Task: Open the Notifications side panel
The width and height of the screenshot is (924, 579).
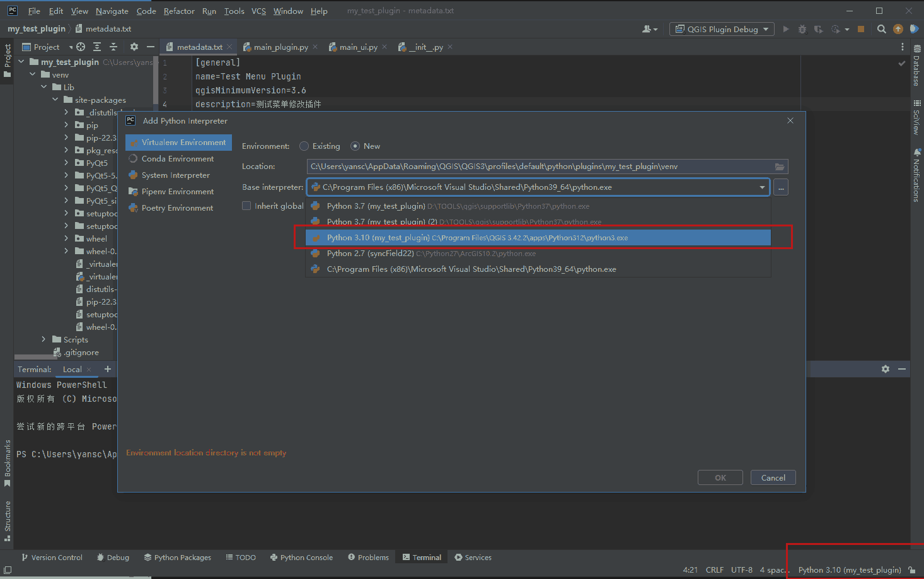Action: pyautogui.click(x=917, y=175)
